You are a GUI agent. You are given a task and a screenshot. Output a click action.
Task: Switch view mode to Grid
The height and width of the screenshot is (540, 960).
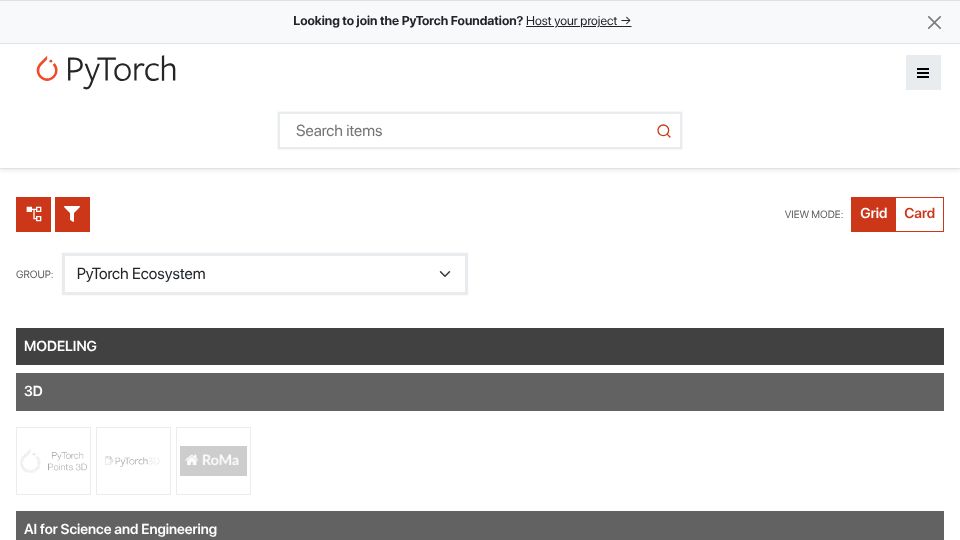pos(873,214)
